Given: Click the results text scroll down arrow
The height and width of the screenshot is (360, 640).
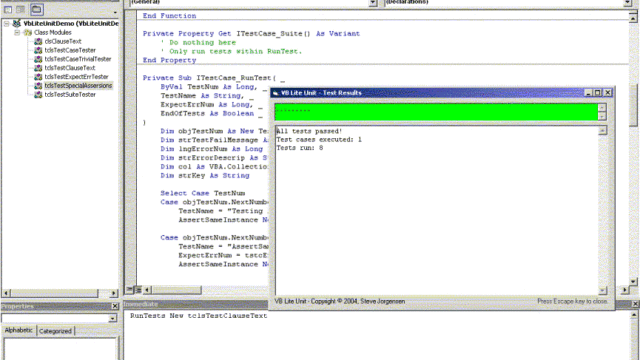Looking at the screenshot, I should pyautogui.click(x=603, y=291).
